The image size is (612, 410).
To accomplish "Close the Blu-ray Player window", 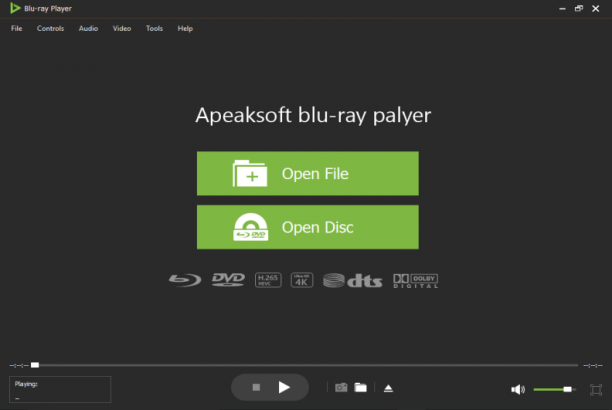I will tap(596, 9).
